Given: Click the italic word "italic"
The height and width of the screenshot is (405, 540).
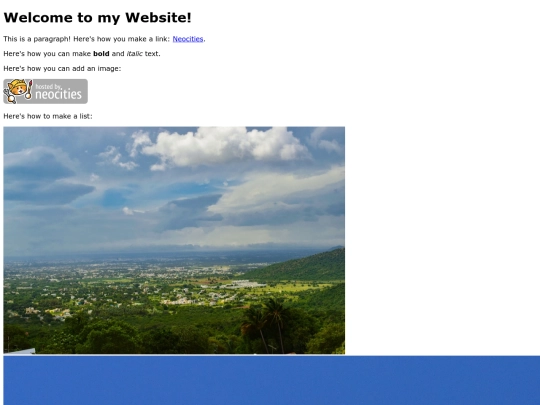Looking at the screenshot, I should point(135,54).
